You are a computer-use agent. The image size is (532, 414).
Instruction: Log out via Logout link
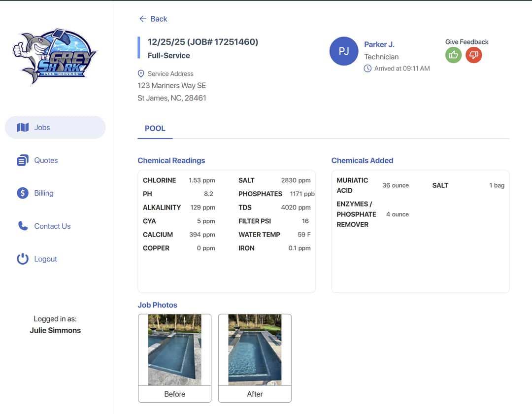click(45, 259)
